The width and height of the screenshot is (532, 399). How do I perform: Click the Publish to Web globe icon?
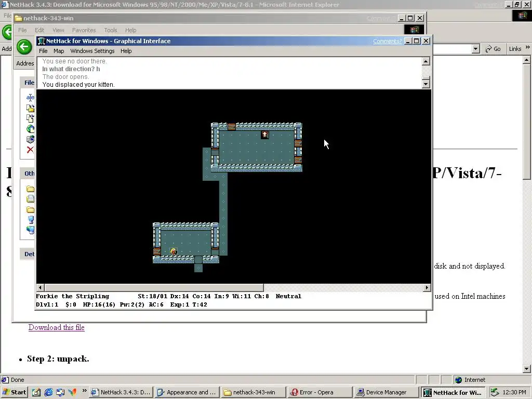click(x=30, y=129)
